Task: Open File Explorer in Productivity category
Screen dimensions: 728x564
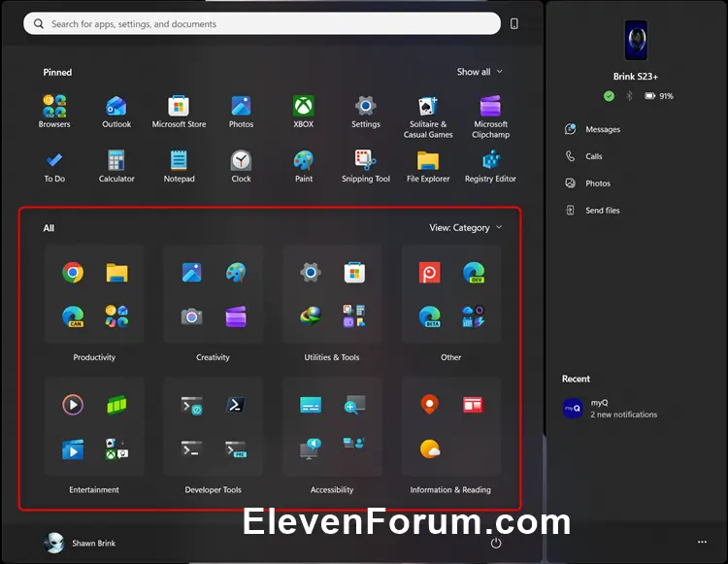Action: (116, 273)
